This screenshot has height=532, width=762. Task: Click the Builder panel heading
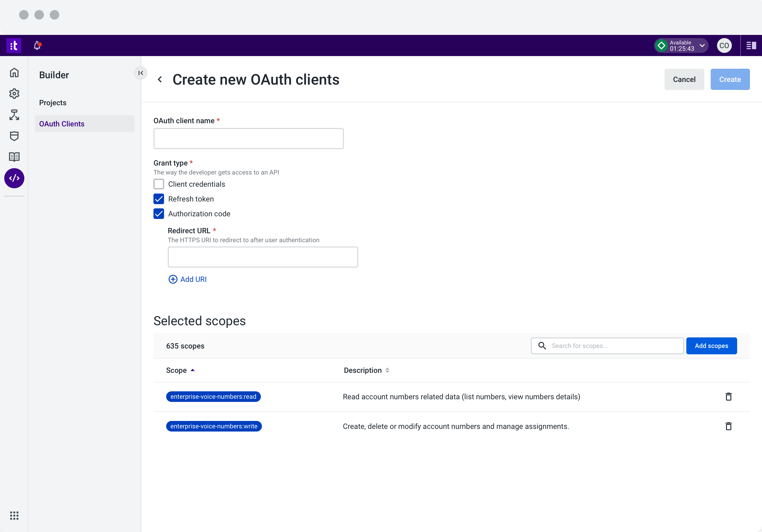coord(54,75)
